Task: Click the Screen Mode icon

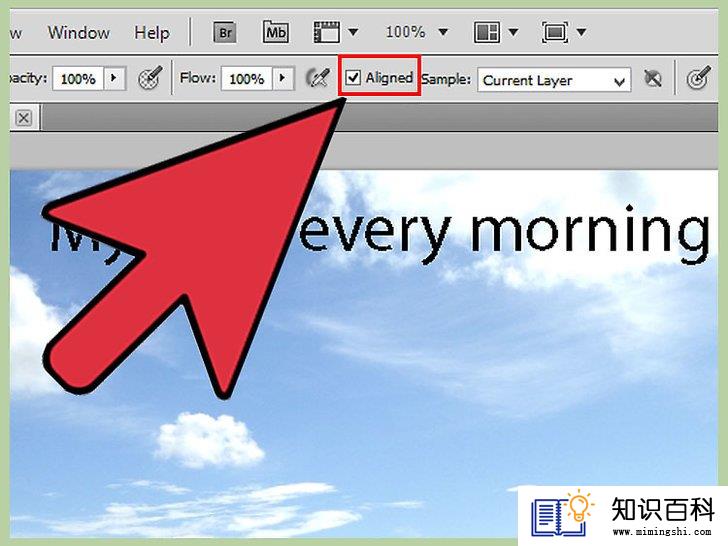Action: point(555,32)
